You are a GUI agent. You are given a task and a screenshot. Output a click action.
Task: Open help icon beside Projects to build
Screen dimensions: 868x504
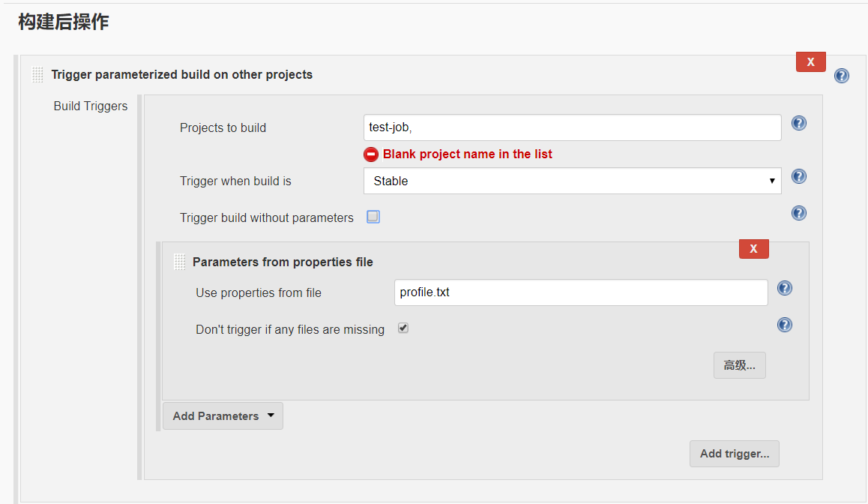point(799,123)
